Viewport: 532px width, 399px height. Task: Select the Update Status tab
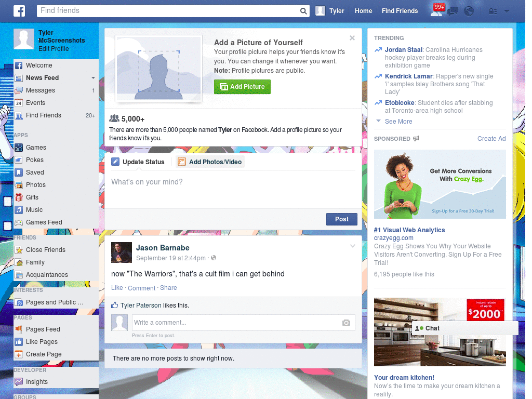coord(138,162)
